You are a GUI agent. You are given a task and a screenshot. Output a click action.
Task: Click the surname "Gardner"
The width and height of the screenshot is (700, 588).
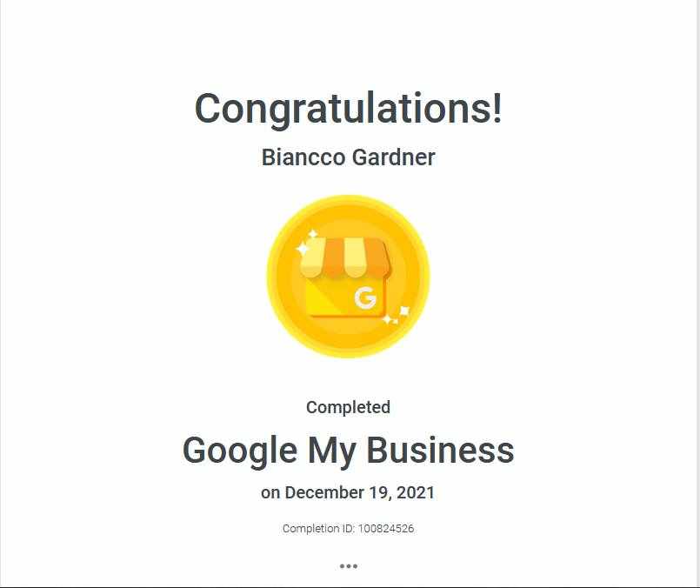point(393,157)
